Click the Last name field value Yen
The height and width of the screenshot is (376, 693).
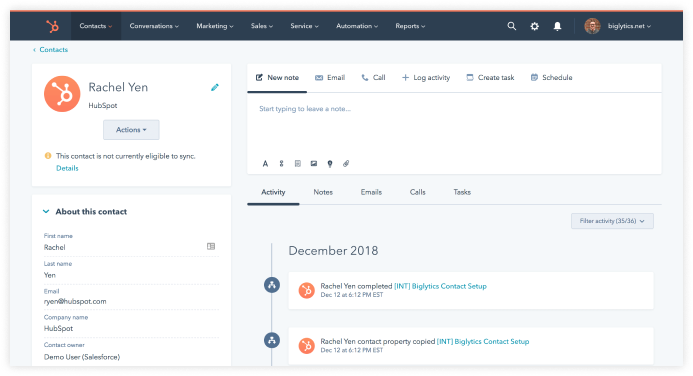click(x=50, y=275)
